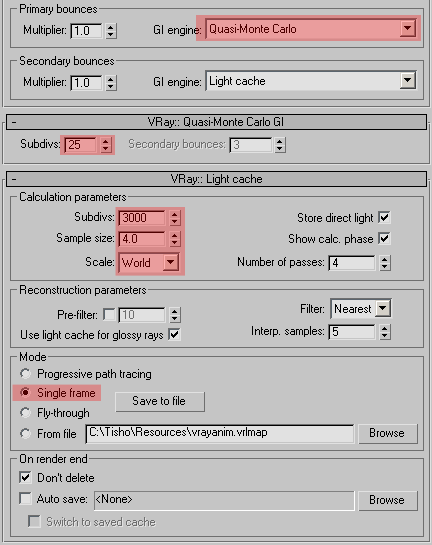Screen dimensions: 432x545
Task: Click the Save to file button
Action: 160,401
